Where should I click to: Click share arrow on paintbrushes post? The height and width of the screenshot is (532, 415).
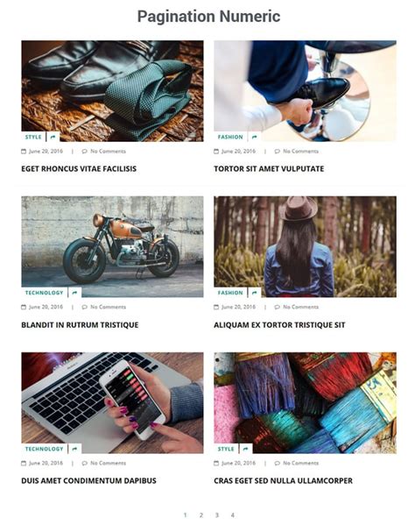pos(246,449)
